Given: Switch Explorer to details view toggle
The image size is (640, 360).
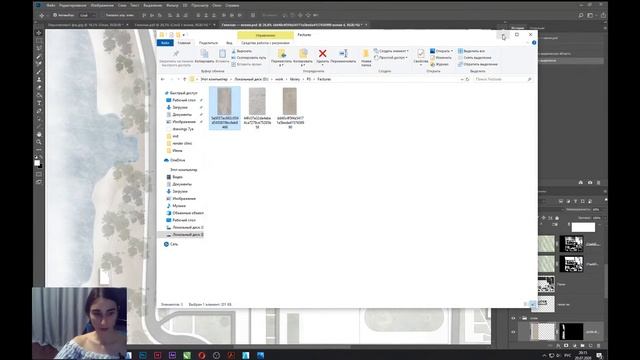Looking at the screenshot, I should click(x=526, y=304).
